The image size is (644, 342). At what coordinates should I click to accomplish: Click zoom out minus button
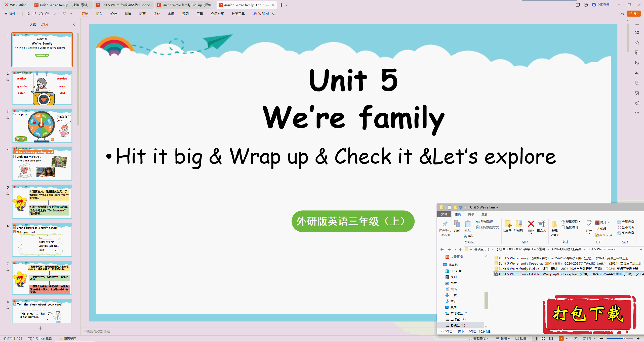pyautogui.click(x=602, y=338)
